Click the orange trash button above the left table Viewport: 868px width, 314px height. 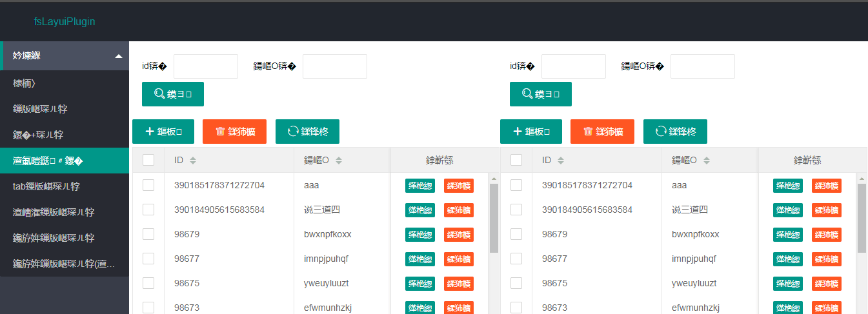234,132
